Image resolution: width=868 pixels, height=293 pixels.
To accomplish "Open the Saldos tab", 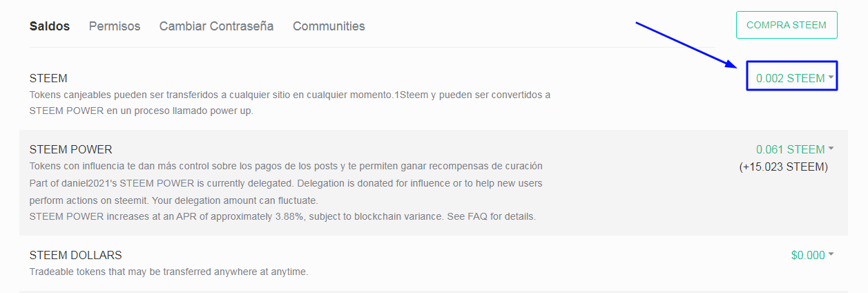I will click(x=50, y=26).
